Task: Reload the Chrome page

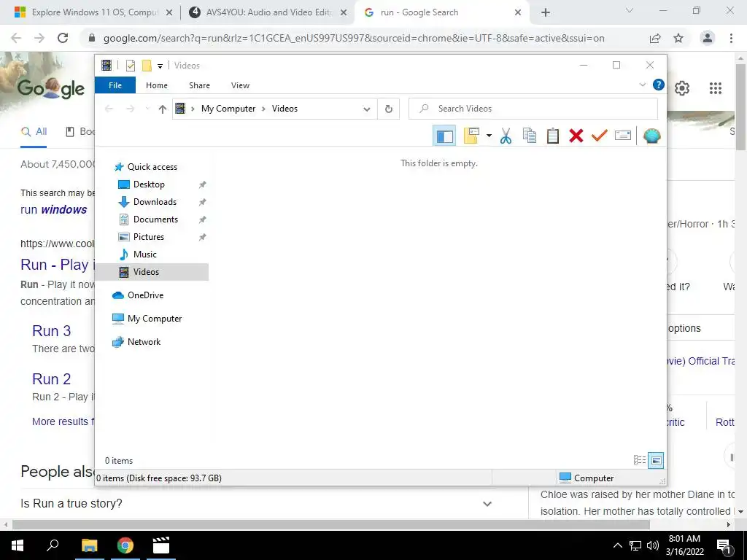Action: point(63,38)
